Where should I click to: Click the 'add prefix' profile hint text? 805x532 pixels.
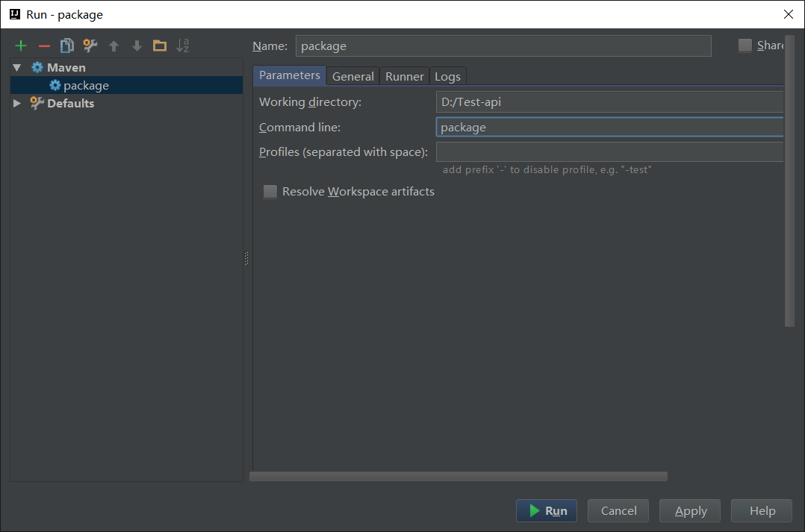click(547, 170)
